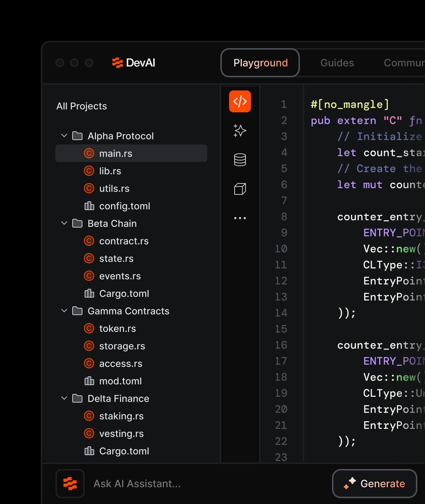Image resolution: width=425 pixels, height=504 pixels.
Task: Open the mod.toml file name
Action: click(121, 381)
